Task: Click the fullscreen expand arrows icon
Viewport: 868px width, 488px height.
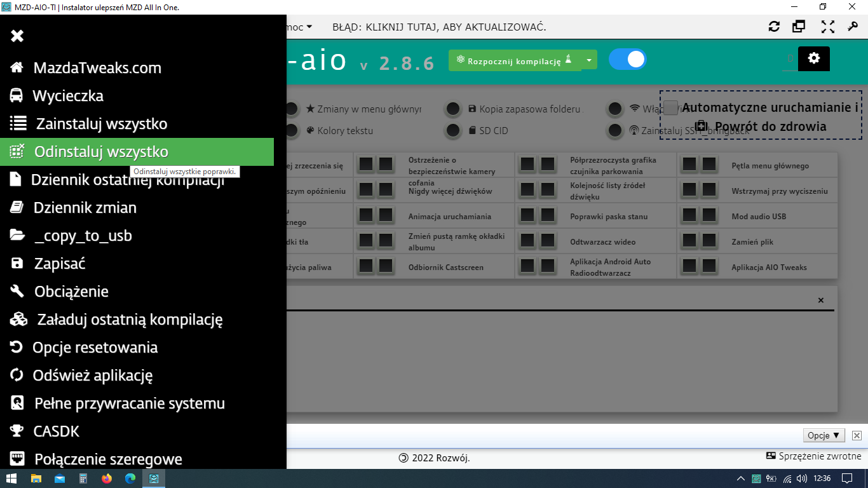Action: [827, 27]
